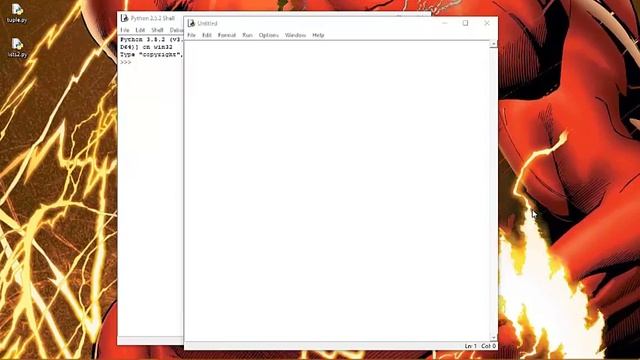
Task: Open the Format menu in Untitled editor
Action: [x=227, y=35]
